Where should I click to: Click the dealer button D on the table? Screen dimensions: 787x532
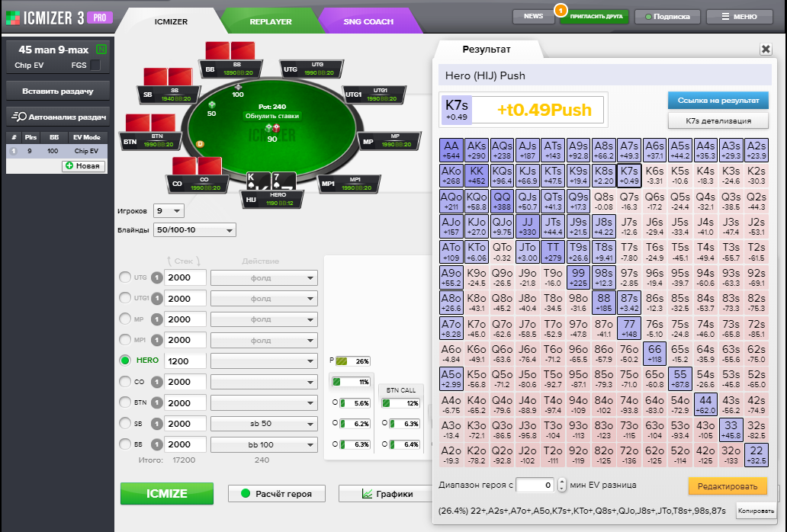[x=200, y=144]
